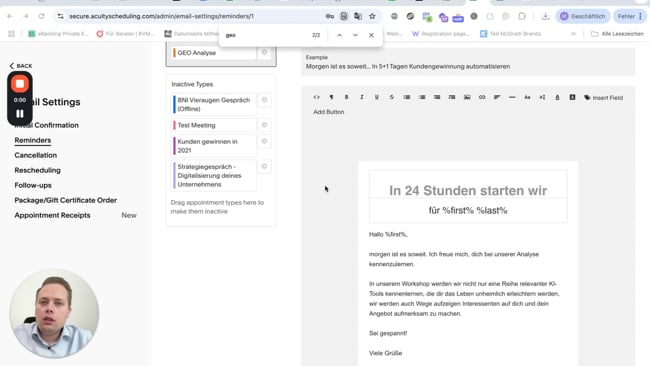This screenshot has width=650, height=366.
Task: Pause the screen recording
Action: [19, 114]
